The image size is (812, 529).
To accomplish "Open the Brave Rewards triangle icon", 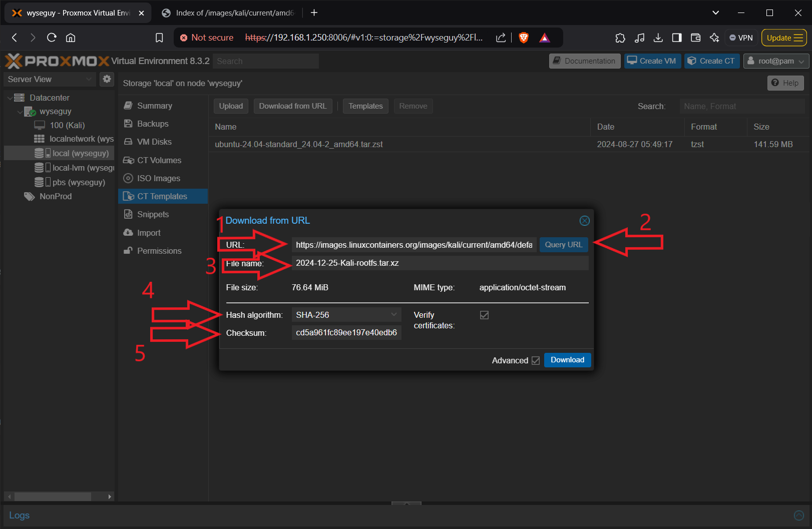I will point(545,38).
